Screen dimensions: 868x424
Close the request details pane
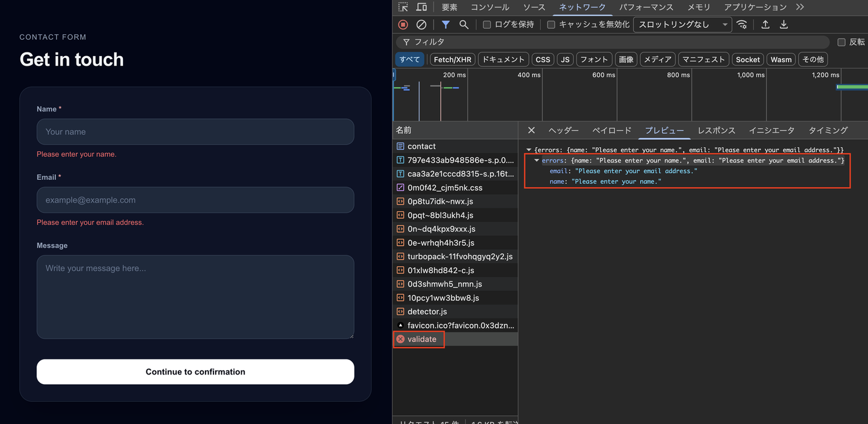531,130
